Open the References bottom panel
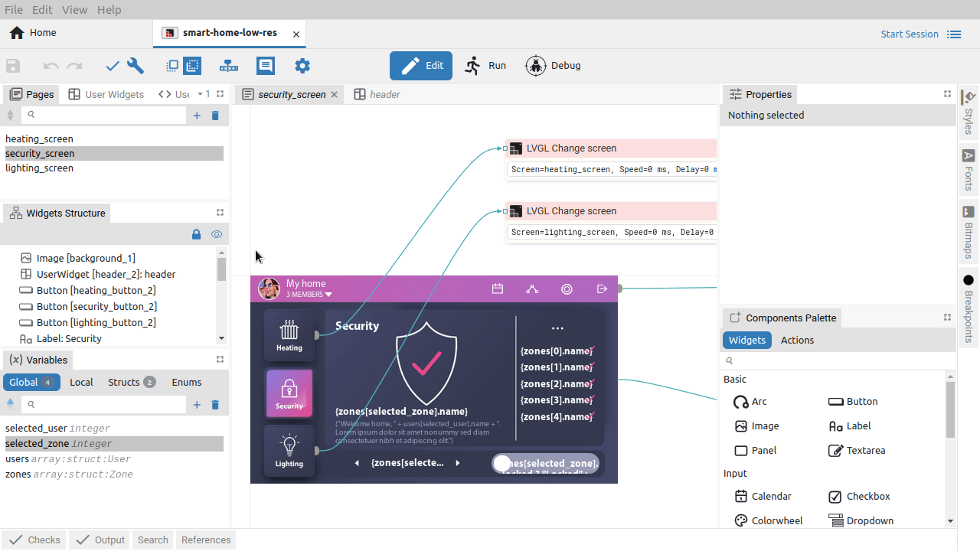 point(206,540)
